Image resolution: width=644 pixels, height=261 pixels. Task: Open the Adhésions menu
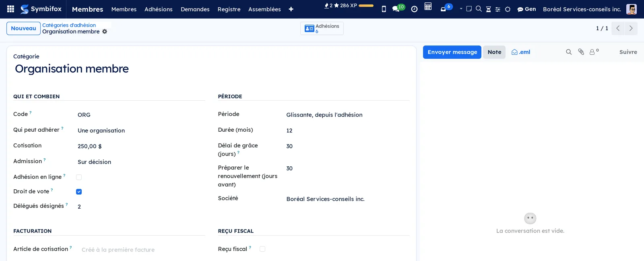coord(159,9)
